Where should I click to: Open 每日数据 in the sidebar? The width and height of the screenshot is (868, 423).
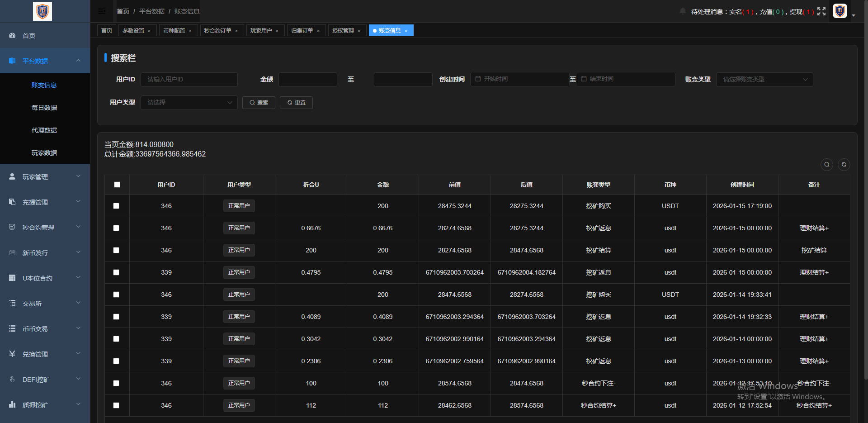(x=44, y=108)
